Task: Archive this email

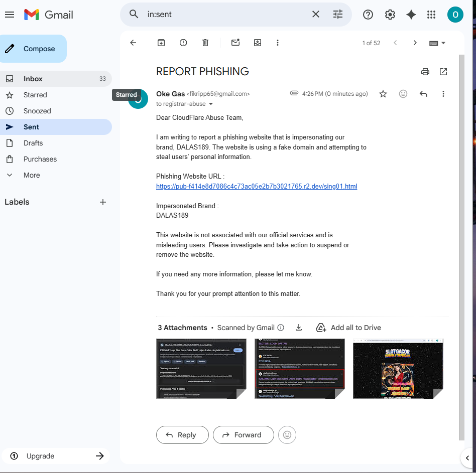Action: point(161,43)
